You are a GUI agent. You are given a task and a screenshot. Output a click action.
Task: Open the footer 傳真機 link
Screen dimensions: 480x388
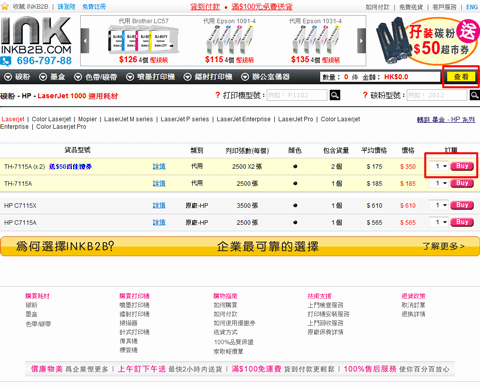point(129,341)
